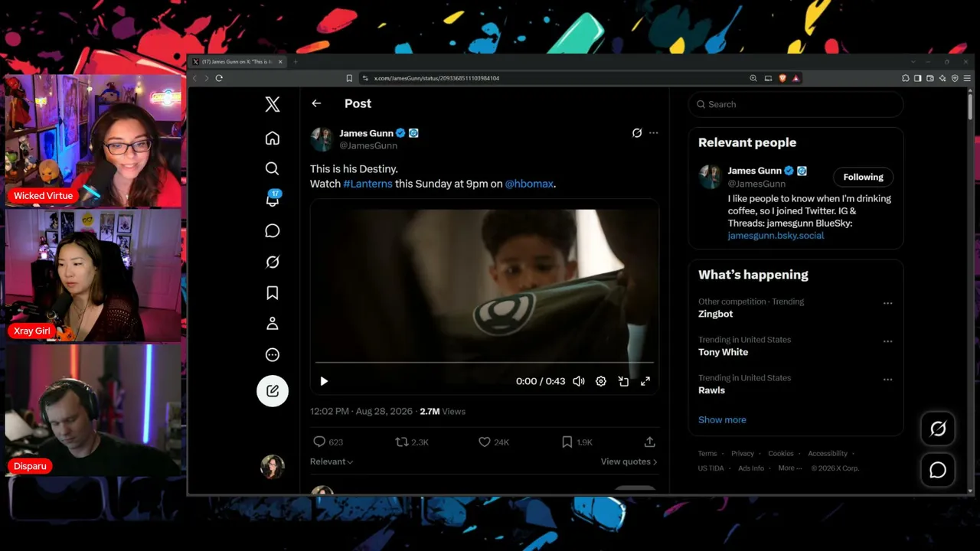980x551 pixels.
Task: Open more options for Zingbot trend
Action: [x=887, y=303]
